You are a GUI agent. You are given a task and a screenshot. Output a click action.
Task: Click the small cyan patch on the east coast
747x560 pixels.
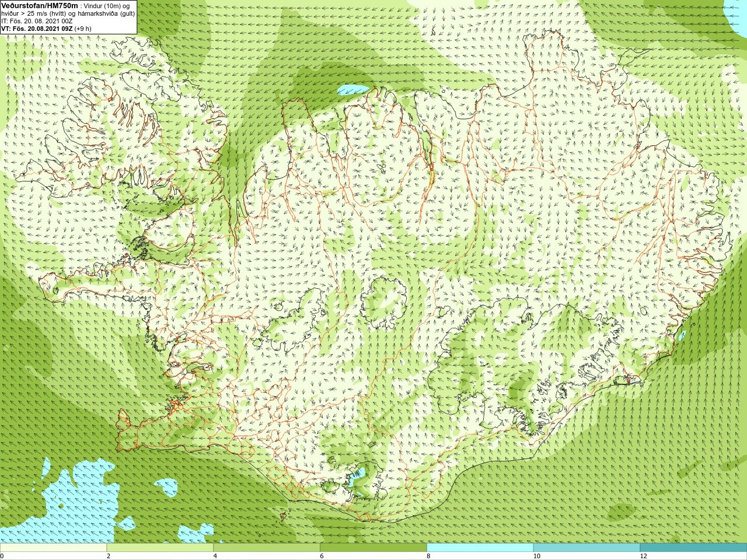682,336
